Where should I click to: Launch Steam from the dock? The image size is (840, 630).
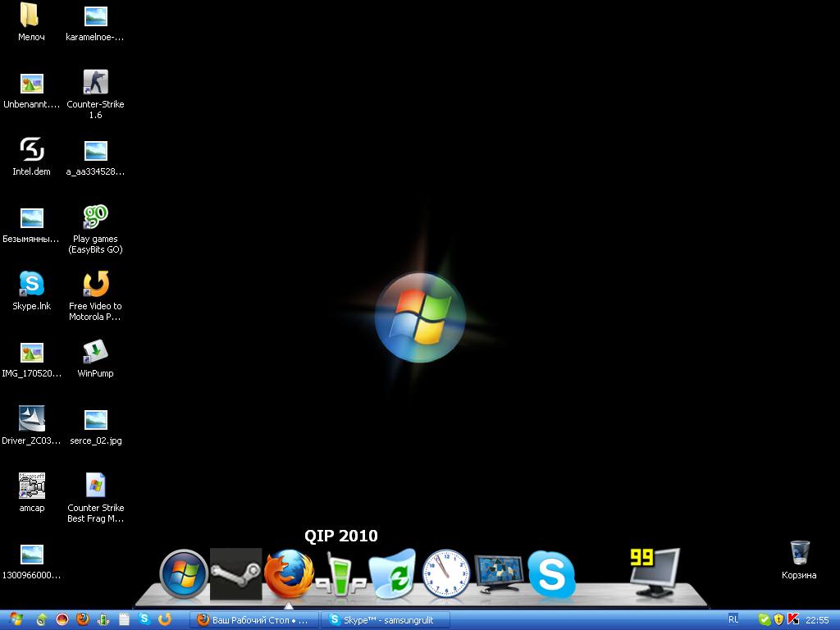(235, 573)
